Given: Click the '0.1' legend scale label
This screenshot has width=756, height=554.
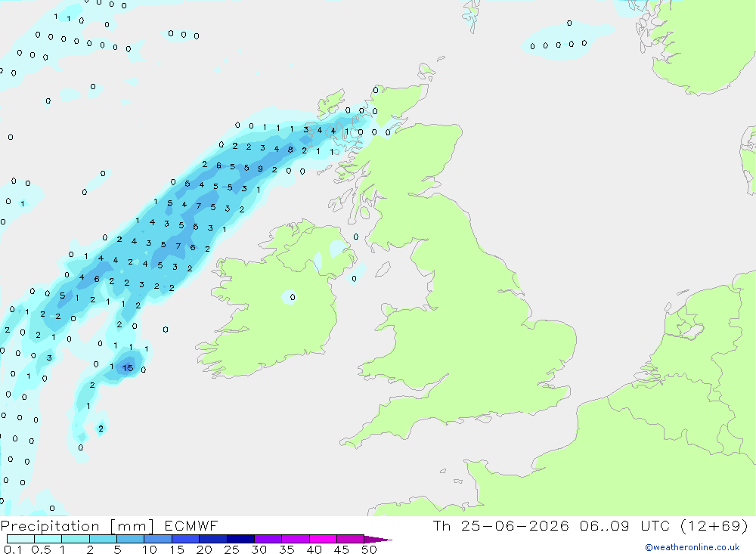Looking at the screenshot, I should click(x=13, y=549).
